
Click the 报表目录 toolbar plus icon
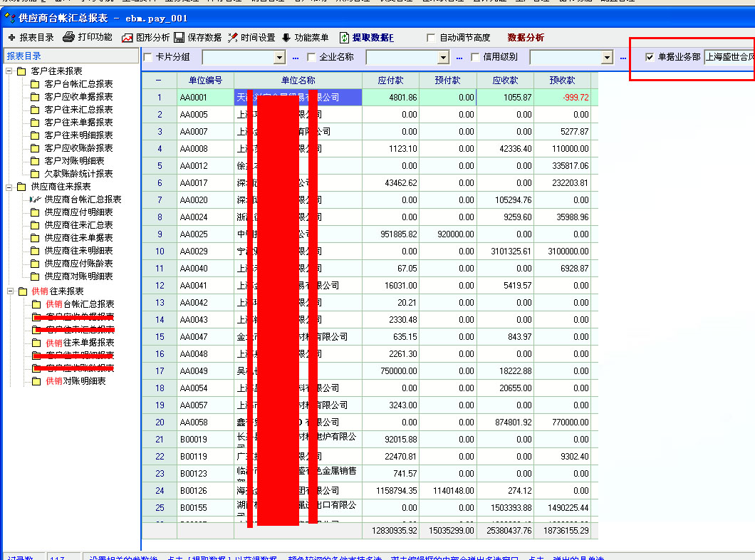coord(11,37)
